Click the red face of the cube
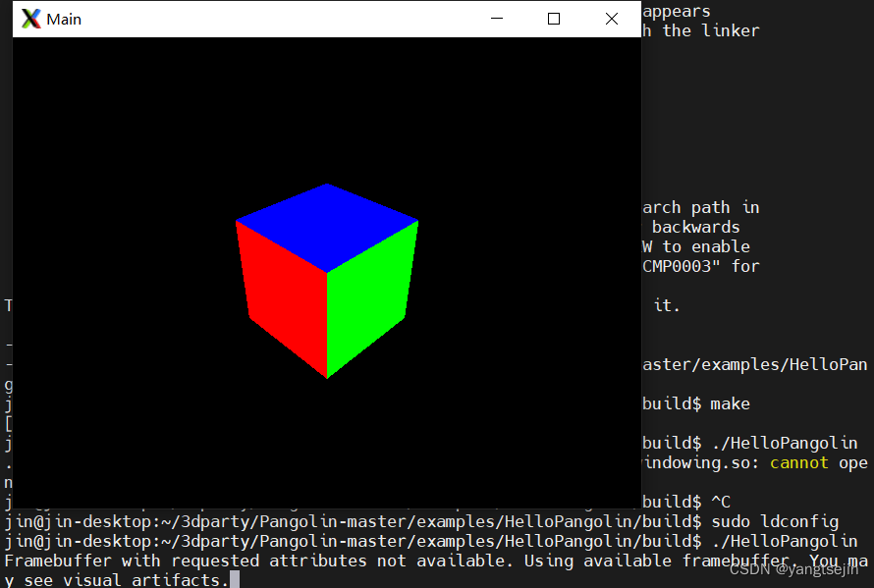 [x=284, y=298]
